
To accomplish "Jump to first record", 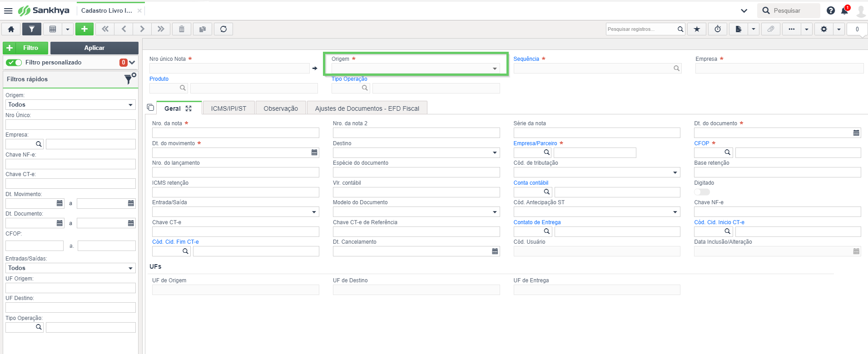I will click(105, 29).
